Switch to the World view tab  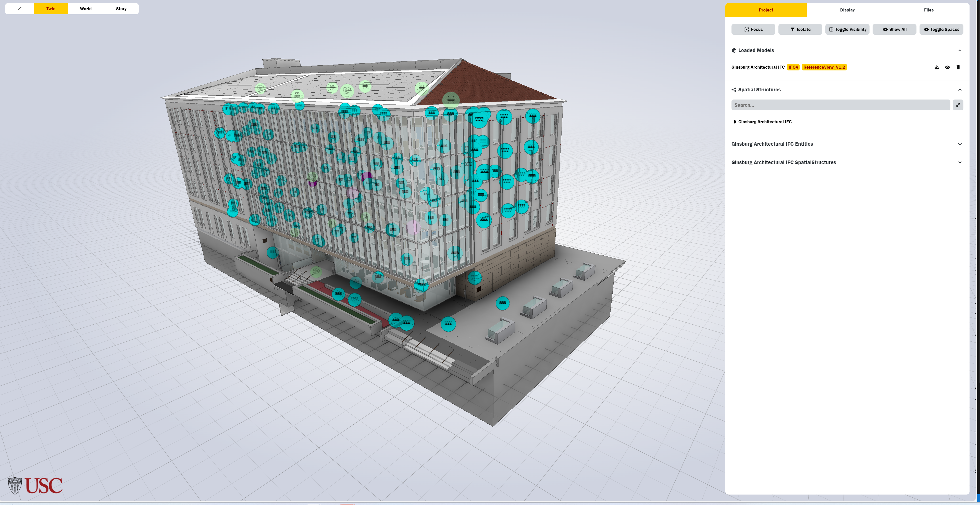click(85, 8)
